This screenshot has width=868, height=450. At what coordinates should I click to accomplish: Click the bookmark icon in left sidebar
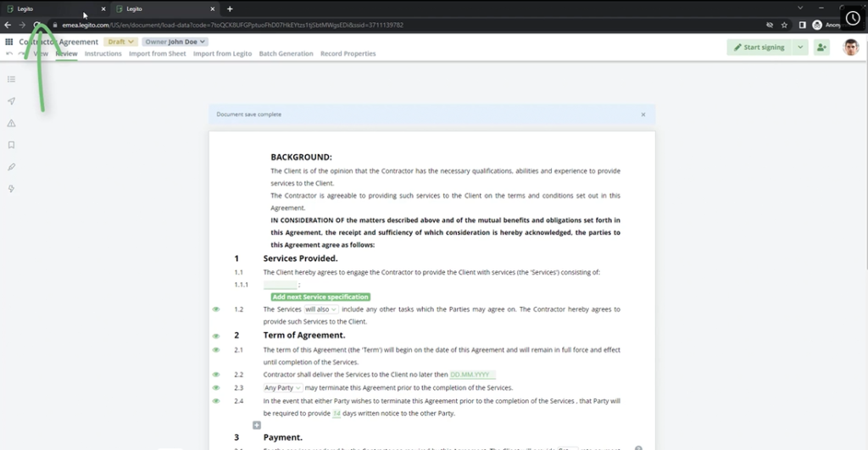11,145
